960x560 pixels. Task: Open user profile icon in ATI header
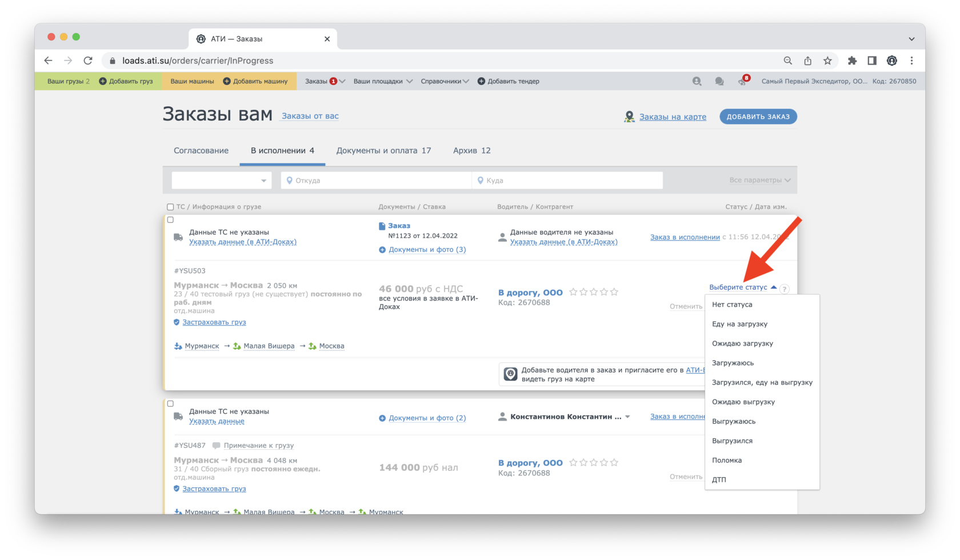click(697, 81)
